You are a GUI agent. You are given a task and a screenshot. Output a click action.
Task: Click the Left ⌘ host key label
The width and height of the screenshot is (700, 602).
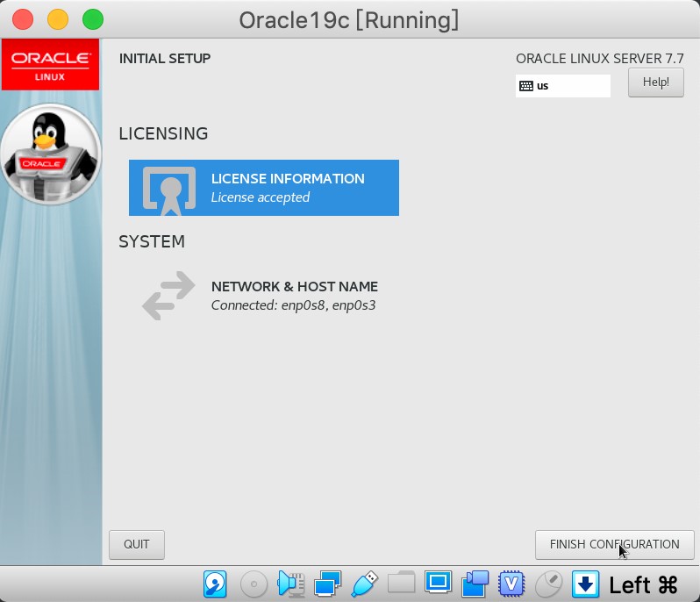coord(643,584)
